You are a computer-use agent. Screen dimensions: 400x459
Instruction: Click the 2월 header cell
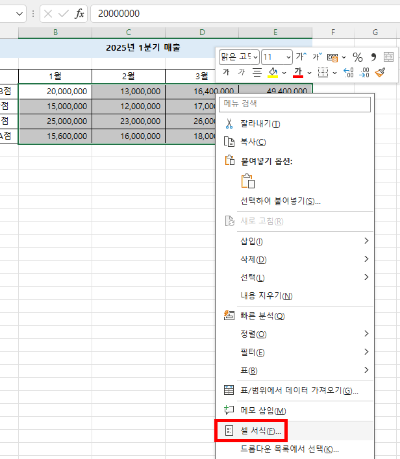(x=128, y=76)
